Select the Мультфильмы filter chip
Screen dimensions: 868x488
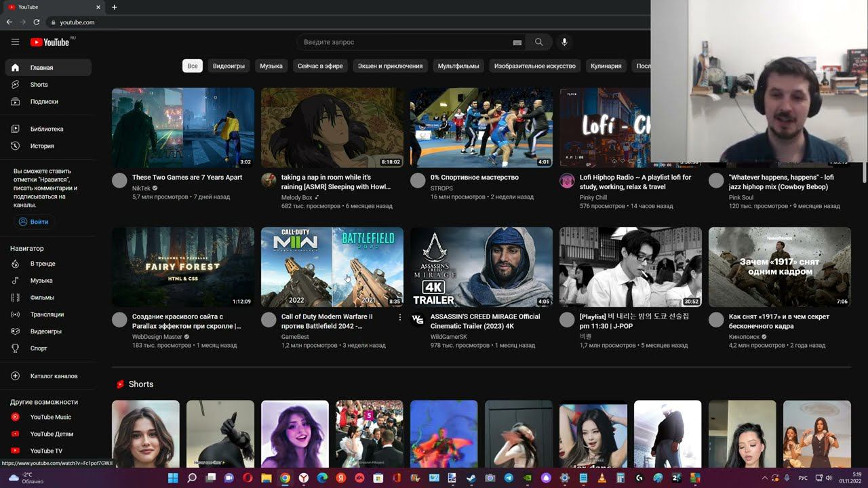458,66
